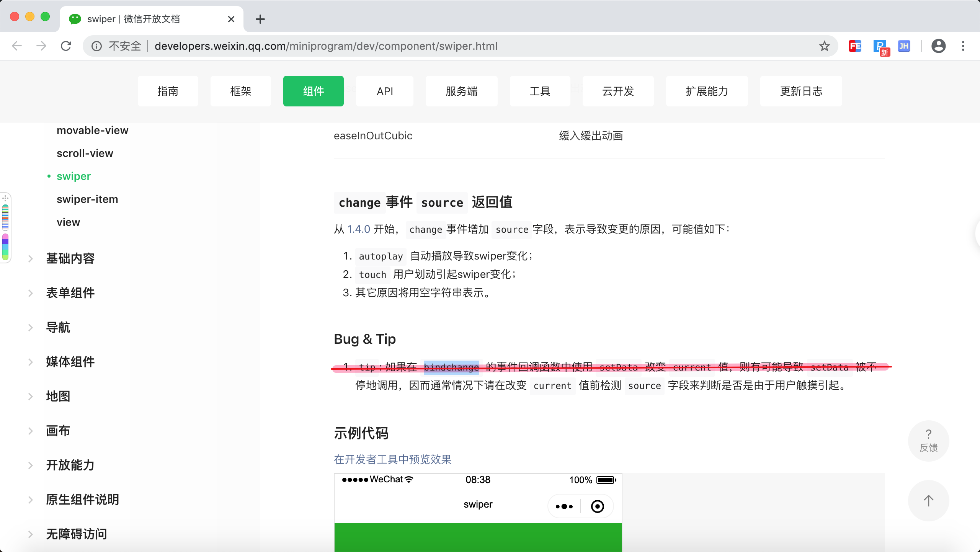Open Chrome three-dot menu
The width and height of the screenshot is (980, 552).
tap(963, 46)
